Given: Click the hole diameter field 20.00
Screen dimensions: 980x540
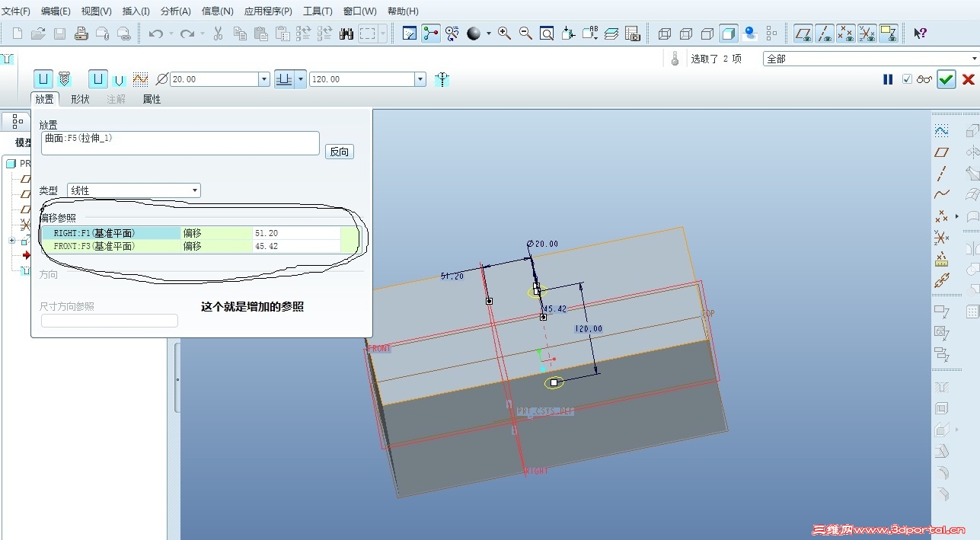Looking at the screenshot, I should click(214, 79).
